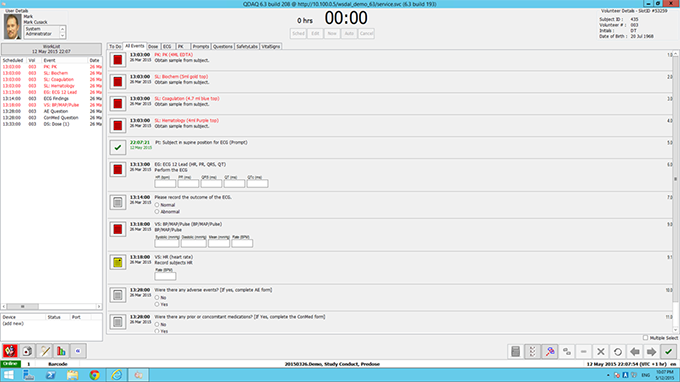The width and height of the screenshot is (680, 382).
Task: Click the Now button under the timer
Action: coord(332,33)
